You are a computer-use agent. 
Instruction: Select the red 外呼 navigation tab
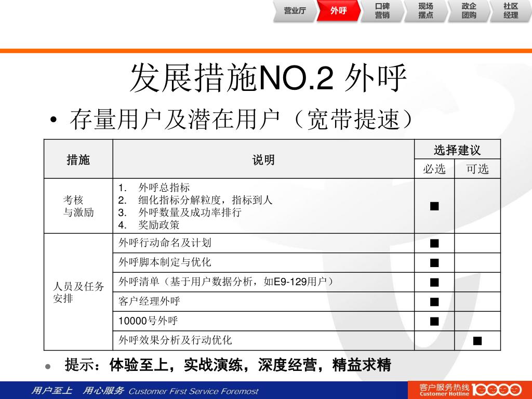[x=338, y=11]
